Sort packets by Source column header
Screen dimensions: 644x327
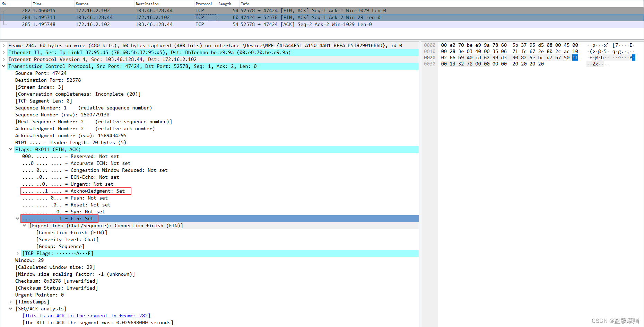tap(104, 4)
